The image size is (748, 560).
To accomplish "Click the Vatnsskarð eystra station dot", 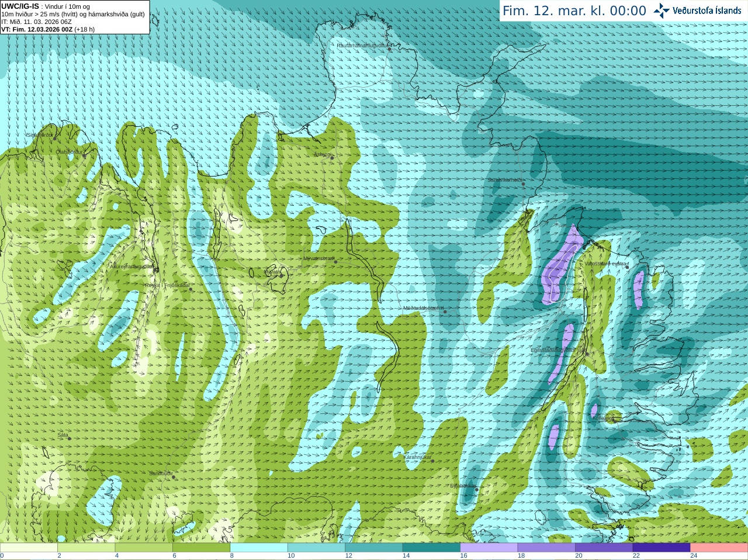I will 627,267.
